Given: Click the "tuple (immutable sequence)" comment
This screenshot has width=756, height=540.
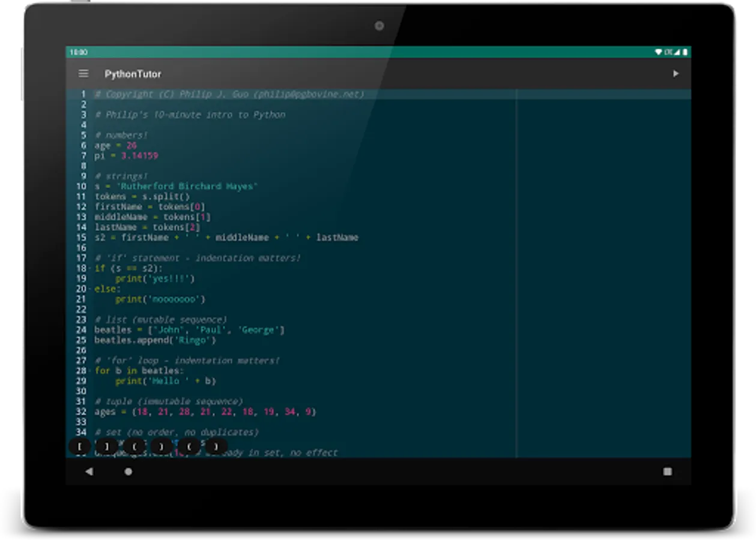Looking at the screenshot, I should pyautogui.click(x=169, y=401).
